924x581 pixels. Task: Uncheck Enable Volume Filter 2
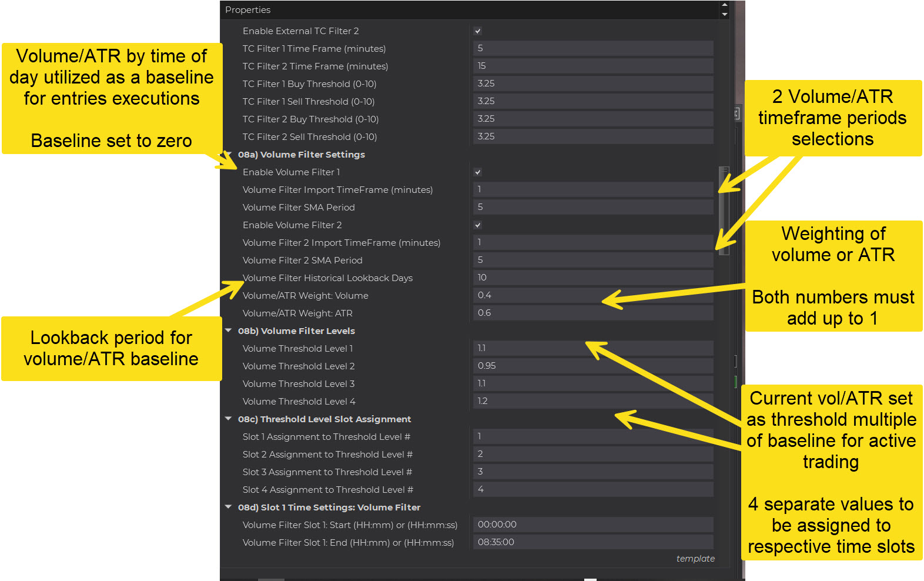[x=478, y=225]
